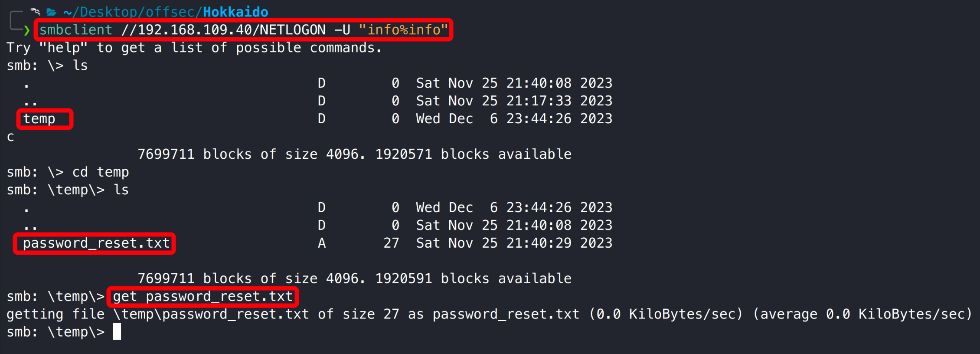Screen dimensions: 980x354
Task: Click the blue folder icon in prompt
Action: coord(52,12)
